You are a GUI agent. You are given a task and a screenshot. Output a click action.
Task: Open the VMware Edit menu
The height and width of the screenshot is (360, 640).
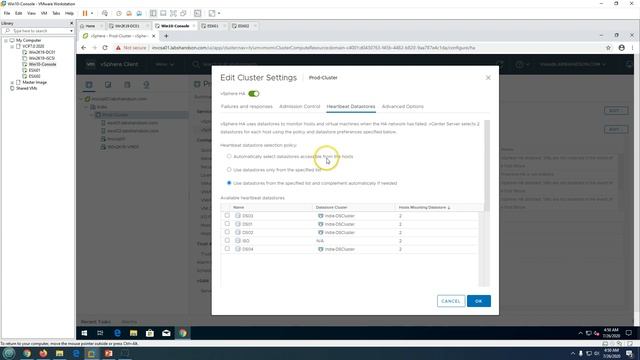[19, 13]
